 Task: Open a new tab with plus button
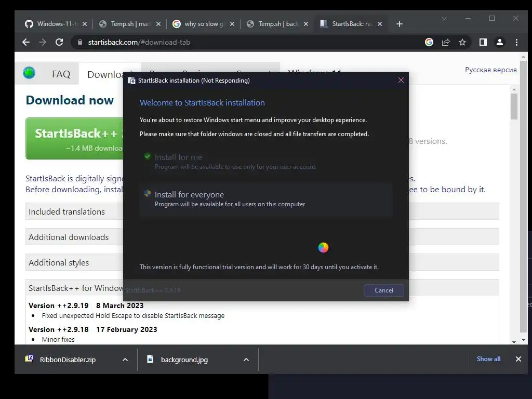pyautogui.click(x=400, y=24)
